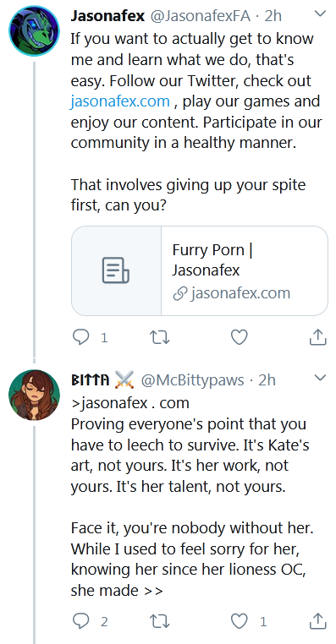Share Jasonafex's tweet
This screenshot has width=336, height=644.
317,337
